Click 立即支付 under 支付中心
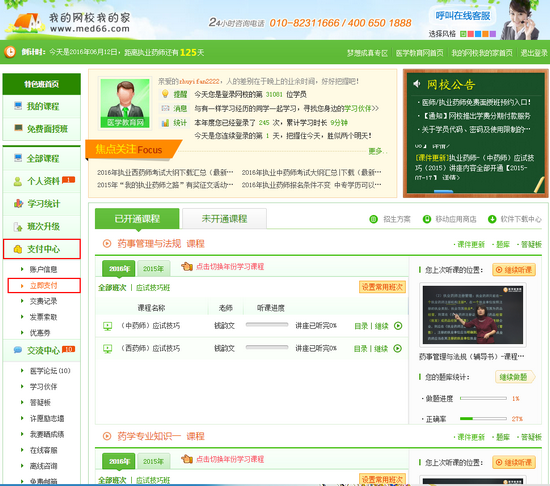Viewport: 550px width, 486px height. (x=44, y=285)
